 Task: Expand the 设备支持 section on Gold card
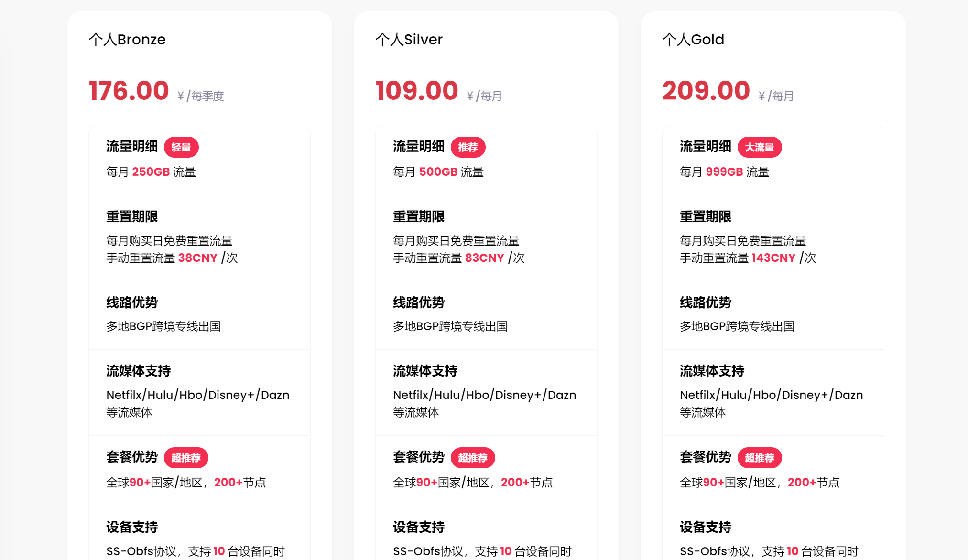705,527
